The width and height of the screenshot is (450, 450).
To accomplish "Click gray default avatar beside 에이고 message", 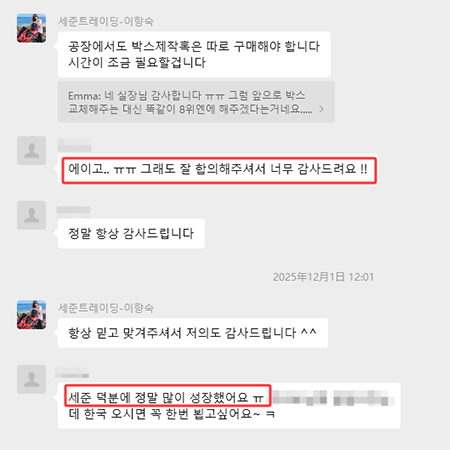I will point(31,150).
